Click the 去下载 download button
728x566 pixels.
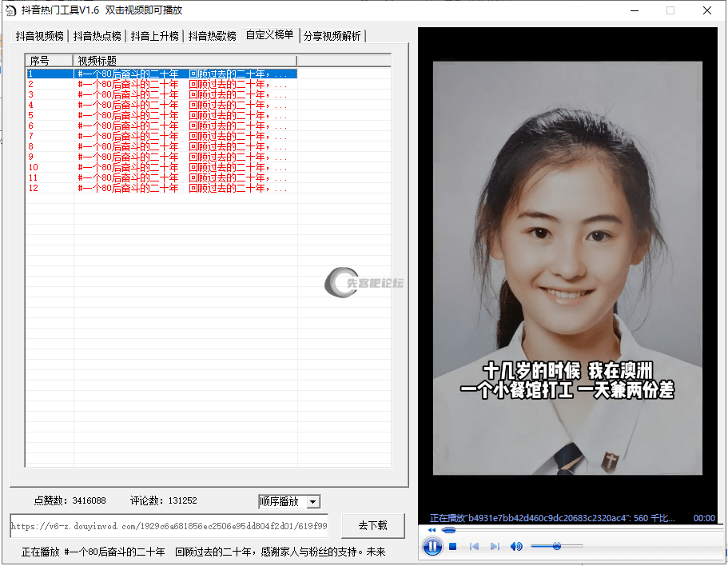coord(372,525)
